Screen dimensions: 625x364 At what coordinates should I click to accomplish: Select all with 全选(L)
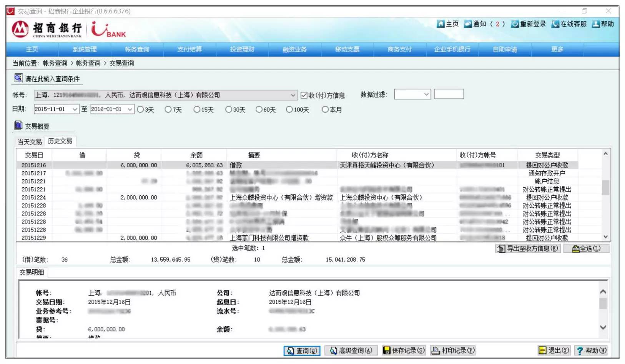click(x=587, y=248)
